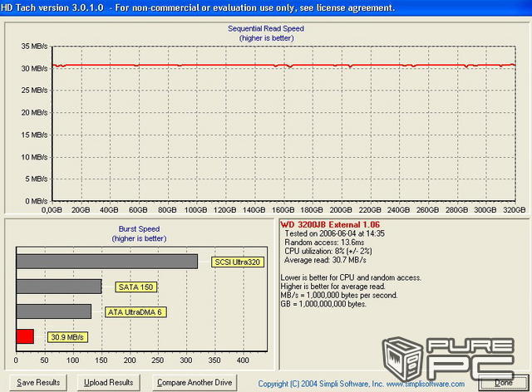Click 'Average read: 30.7 MB/s' text

click(325, 260)
